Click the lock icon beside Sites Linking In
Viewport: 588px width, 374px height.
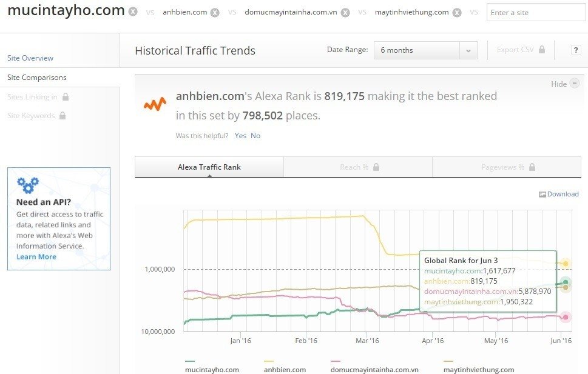(66, 97)
